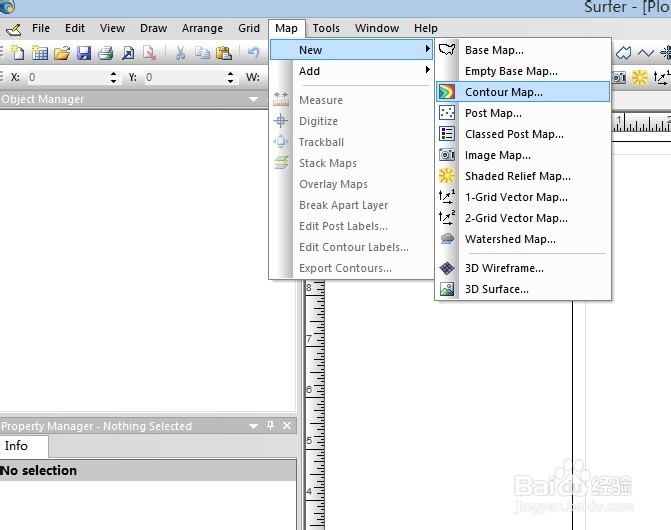671x530 pixels.
Task: Choose 2-Grid Vector Map entry
Action: [x=523, y=218]
